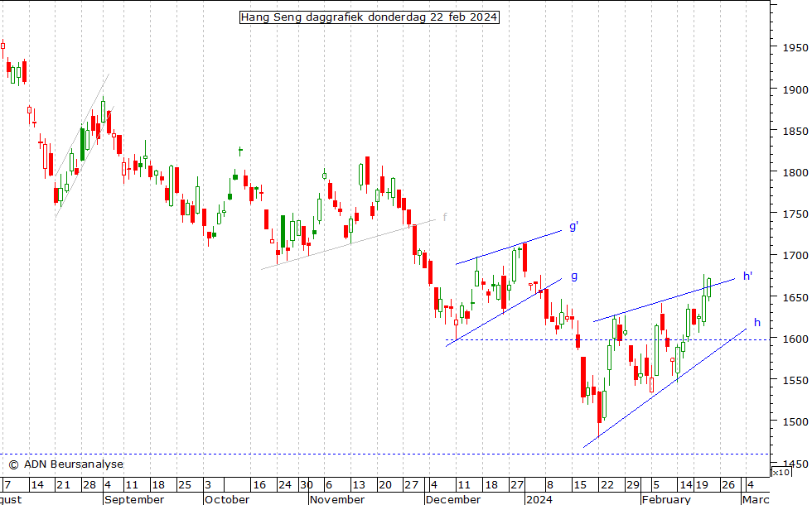
Task: Select the upper channel label "g'"
Action: [573, 226]
